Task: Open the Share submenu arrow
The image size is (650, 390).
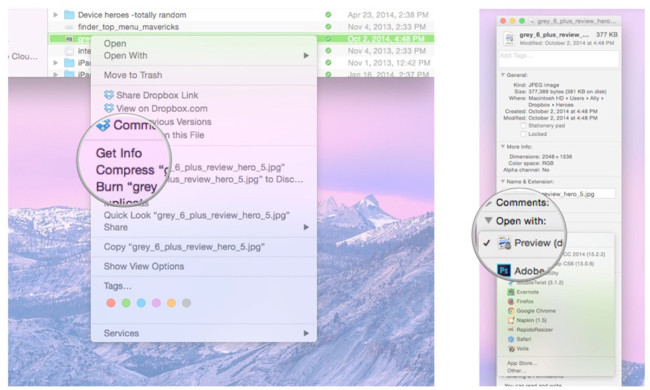Action: pyautogui.click(x=306, y=227)
